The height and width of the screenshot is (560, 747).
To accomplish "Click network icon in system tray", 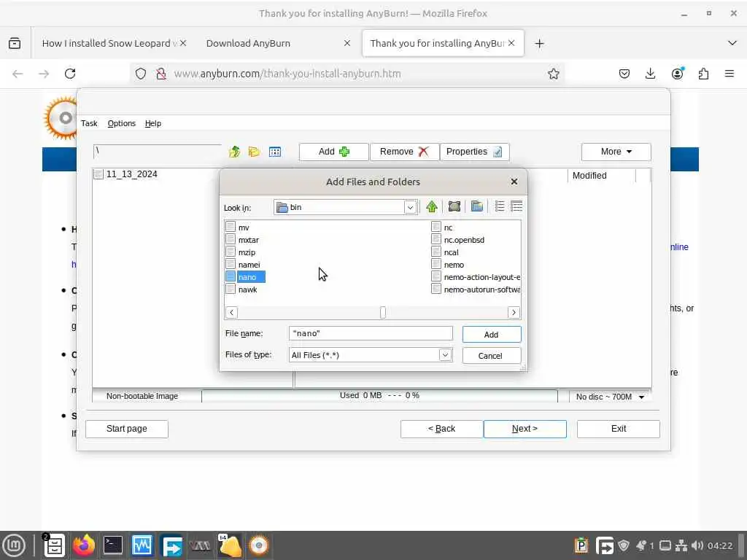I will pyautogui.click(x=682, y=545).
